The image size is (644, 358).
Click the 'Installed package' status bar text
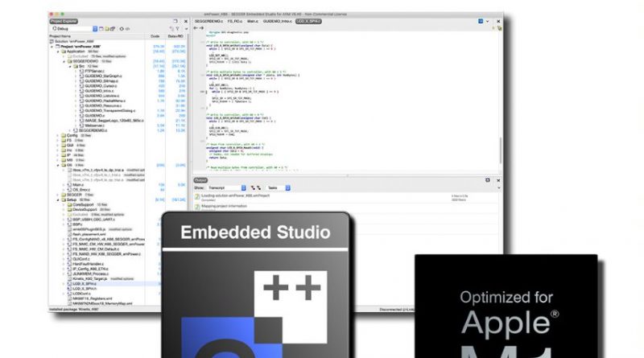click(x=74, y=309)
